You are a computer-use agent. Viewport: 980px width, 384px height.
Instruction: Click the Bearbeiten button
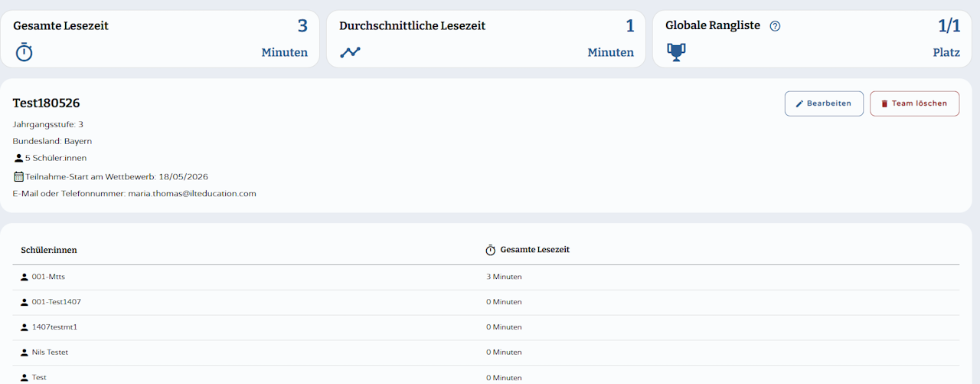pos(824,103)
